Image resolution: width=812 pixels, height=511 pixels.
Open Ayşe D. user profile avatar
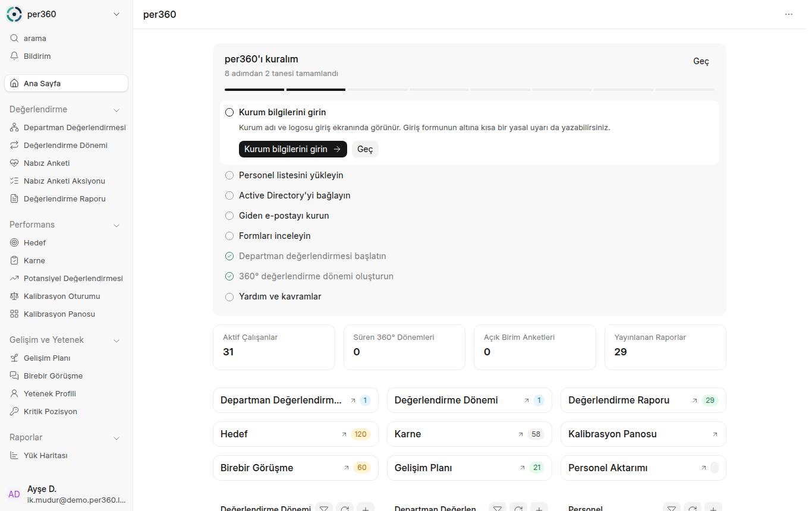click(x=14, y=494)
